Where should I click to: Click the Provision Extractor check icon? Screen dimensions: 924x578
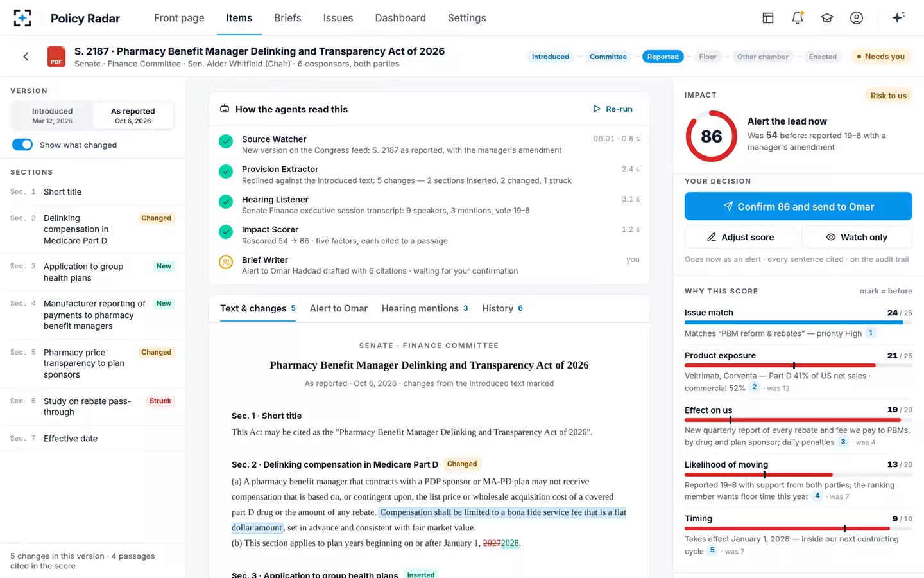click(x=226, y=171)
